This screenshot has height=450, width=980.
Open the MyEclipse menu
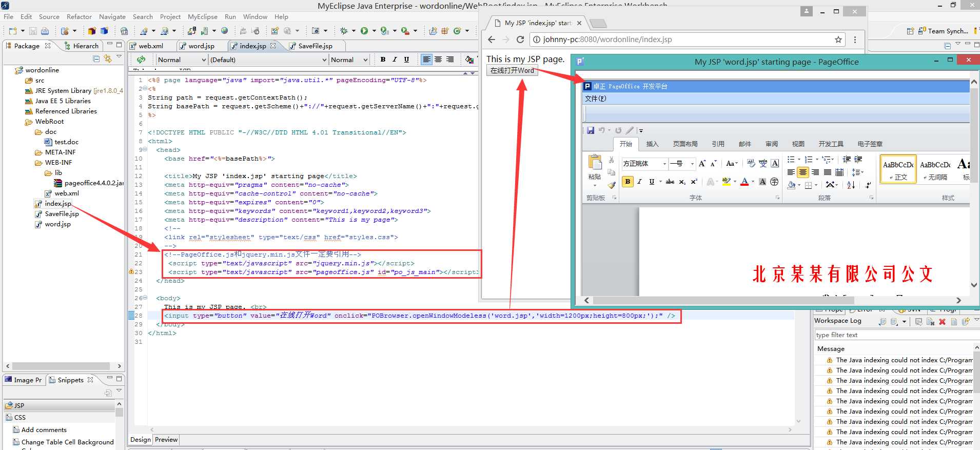coord(203,16)
